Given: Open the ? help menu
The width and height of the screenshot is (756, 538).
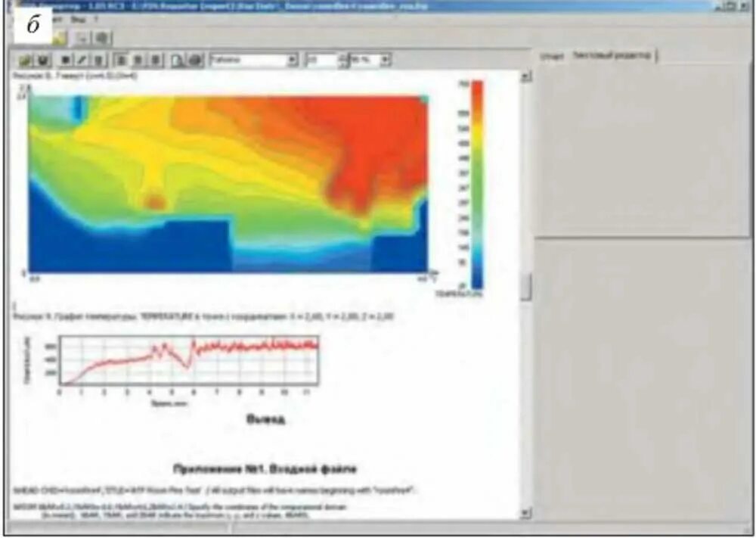Looking at the screenshot, I should point(95,20).
